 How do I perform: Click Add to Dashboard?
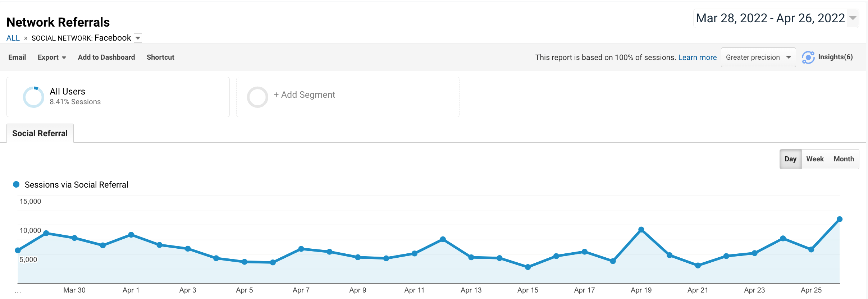pos(106,57)
